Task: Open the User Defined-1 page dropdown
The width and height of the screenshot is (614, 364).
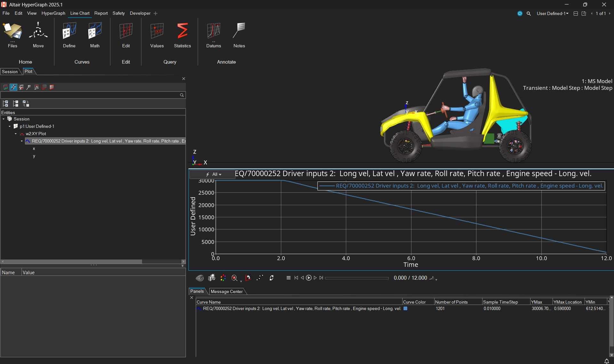Action: point(553,13)
